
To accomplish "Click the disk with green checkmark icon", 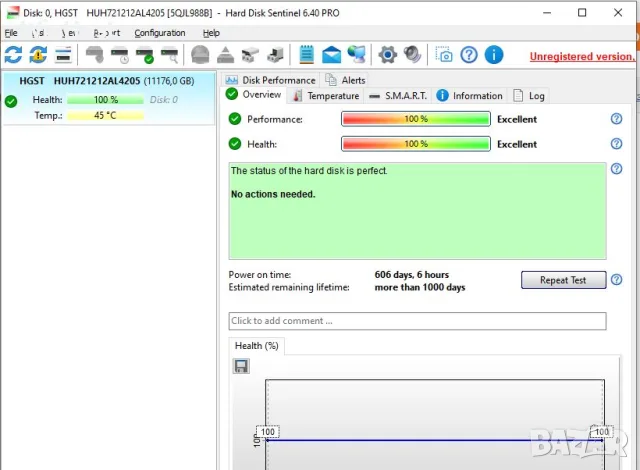I will tap(145, 55).
